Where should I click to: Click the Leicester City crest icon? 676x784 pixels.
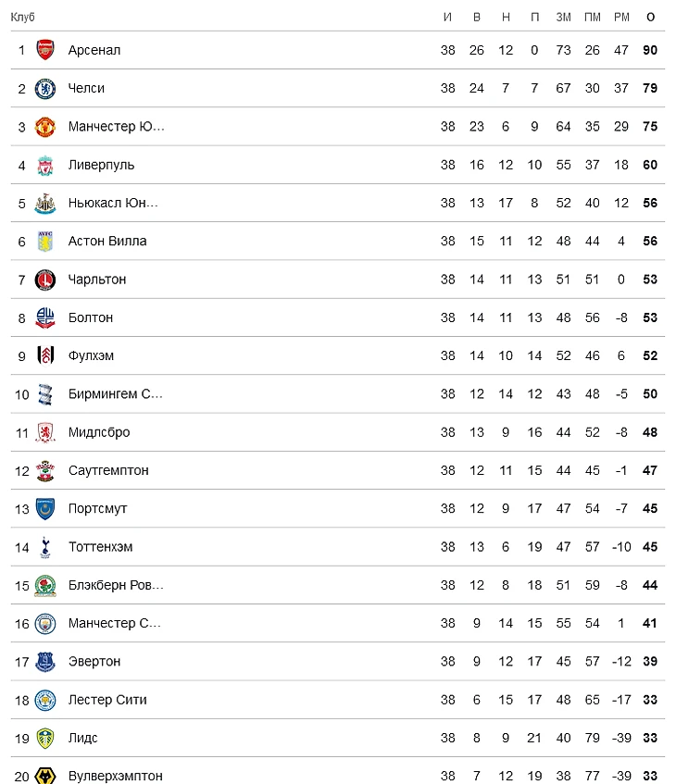coord(45,700)
